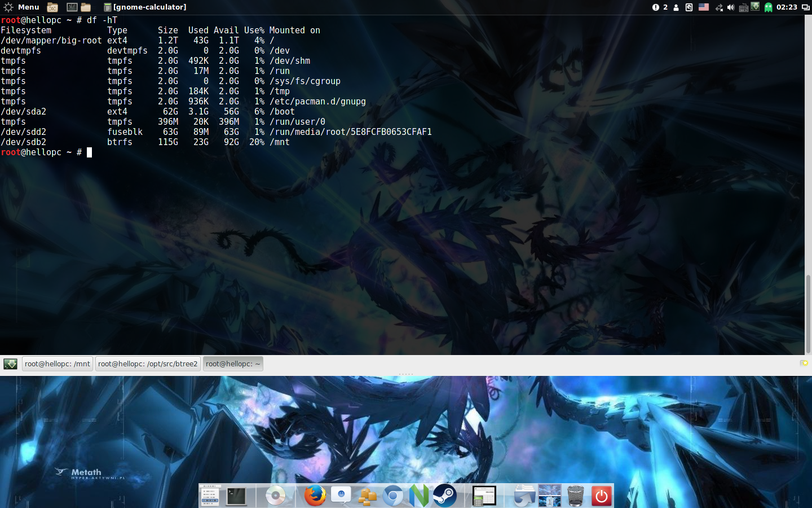The width and height of the screenshot is (812, 508).
Task: Launch terminal from top panel icon
Action: [x=72, y=7]
